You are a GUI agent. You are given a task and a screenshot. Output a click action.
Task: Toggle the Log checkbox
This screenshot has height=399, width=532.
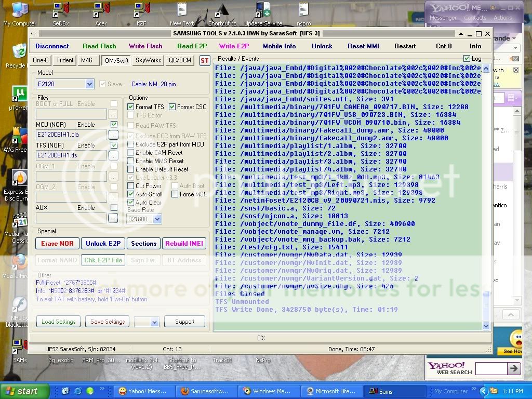click(x=467, y=58)
